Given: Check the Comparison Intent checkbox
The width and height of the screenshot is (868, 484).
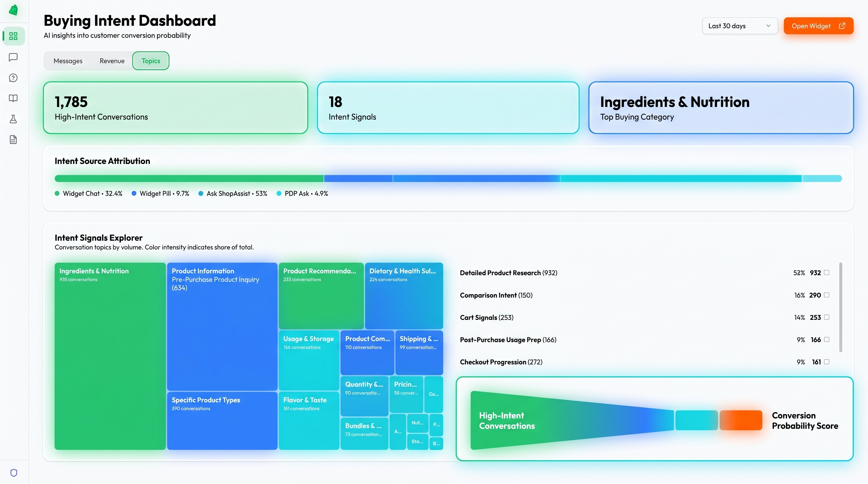Looking at the screenshot, I should [827, 295].
